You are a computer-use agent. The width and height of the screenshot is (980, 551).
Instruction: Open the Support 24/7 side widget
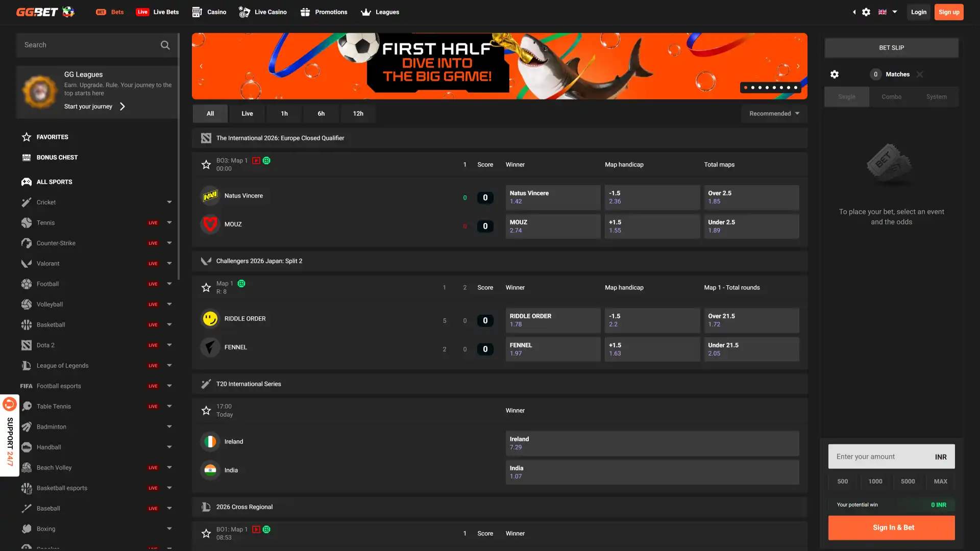10,436
